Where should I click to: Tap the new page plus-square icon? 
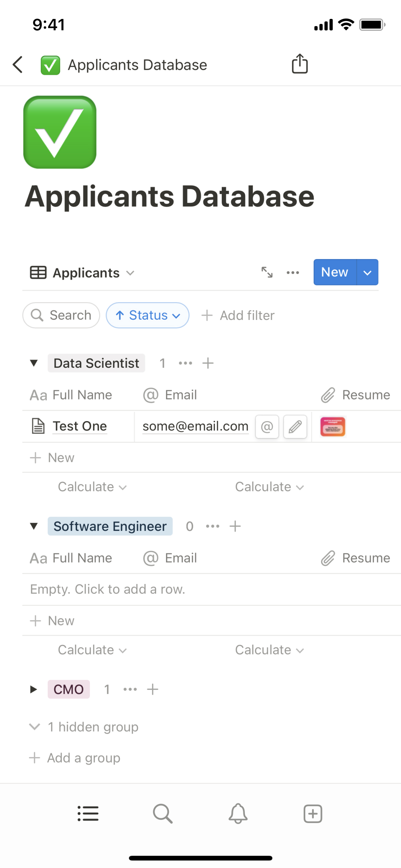pos(313,814)
